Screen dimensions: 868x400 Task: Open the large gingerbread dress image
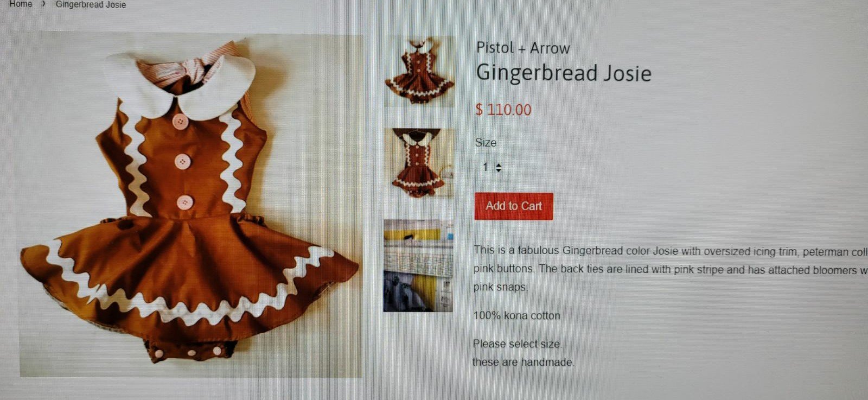click(x=191, y=206)
